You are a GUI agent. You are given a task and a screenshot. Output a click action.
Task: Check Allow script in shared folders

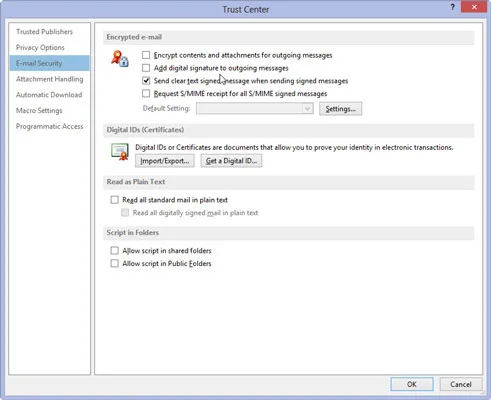point(114,250)
